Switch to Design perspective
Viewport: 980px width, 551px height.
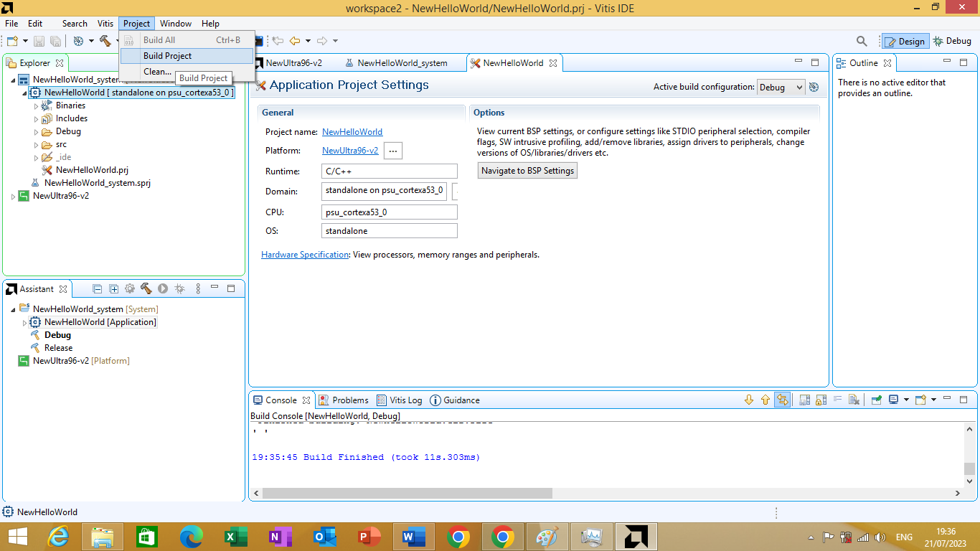tap(905, 41)
